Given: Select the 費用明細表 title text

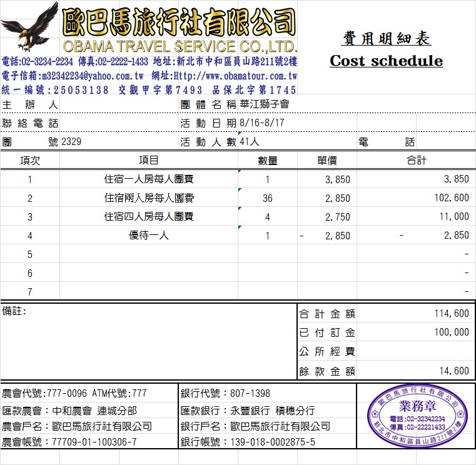Looking at the screenshot, I should tap(386, 39).
